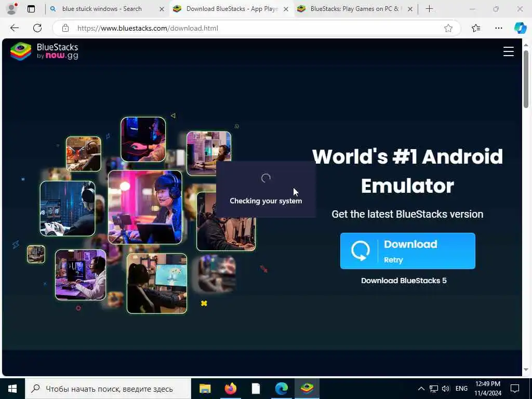
Task: Open the Windows Start menu
Action: 12,389
